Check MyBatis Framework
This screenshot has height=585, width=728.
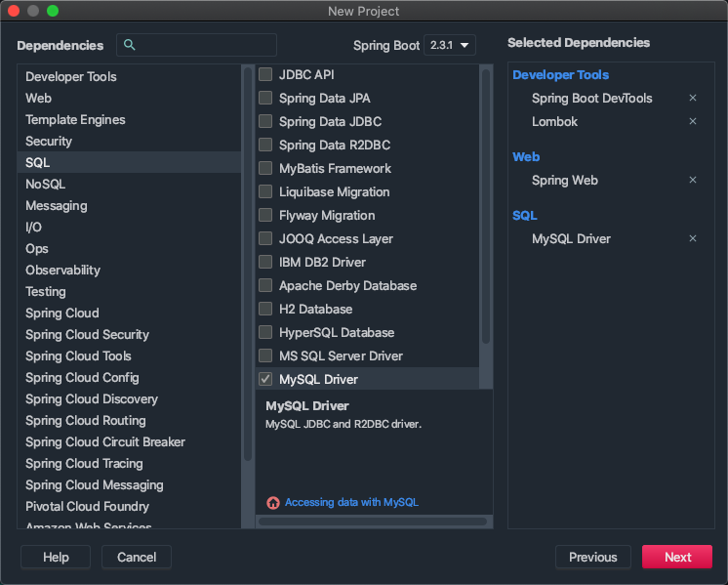[x=265, y=168]
